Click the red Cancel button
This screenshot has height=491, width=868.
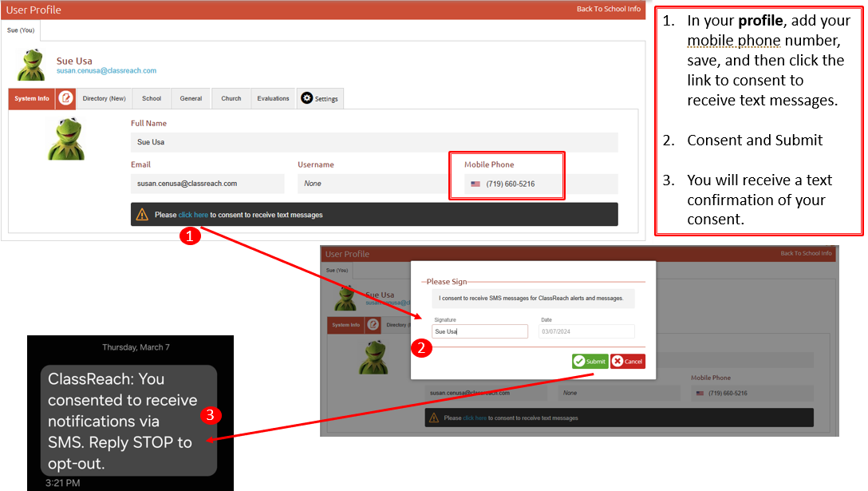[628, 362]
